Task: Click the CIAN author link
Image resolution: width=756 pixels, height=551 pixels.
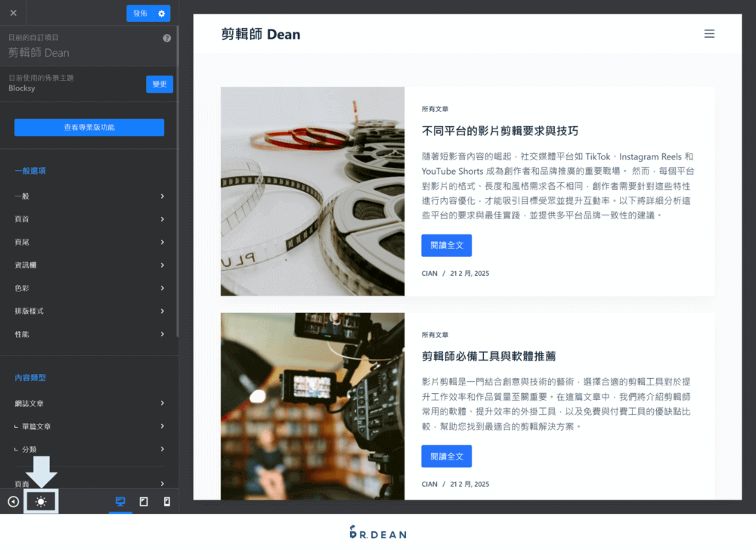Action: tap(429, 273)
